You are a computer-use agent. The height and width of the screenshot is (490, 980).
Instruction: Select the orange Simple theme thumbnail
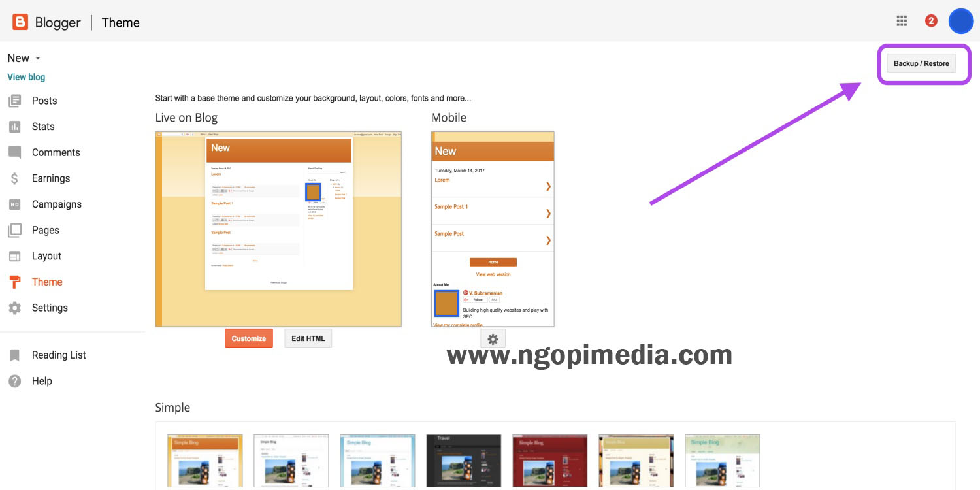[204, 461]
